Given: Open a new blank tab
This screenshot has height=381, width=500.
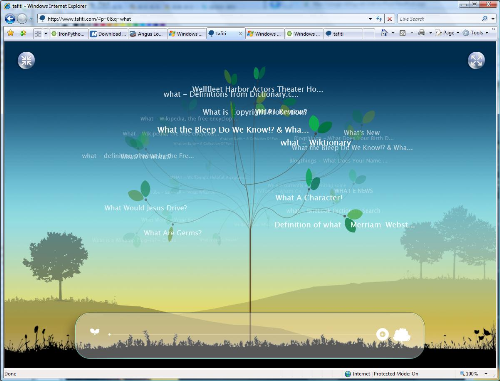Looking at the screenshot, I should [x=369, y=34].
